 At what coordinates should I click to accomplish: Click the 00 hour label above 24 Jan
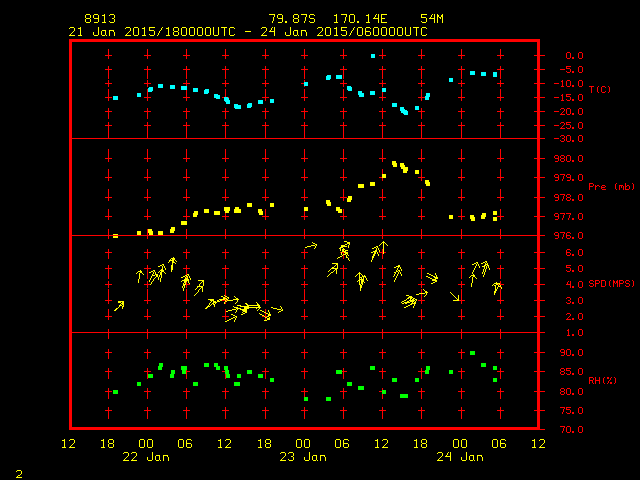[x=460, y=444]
